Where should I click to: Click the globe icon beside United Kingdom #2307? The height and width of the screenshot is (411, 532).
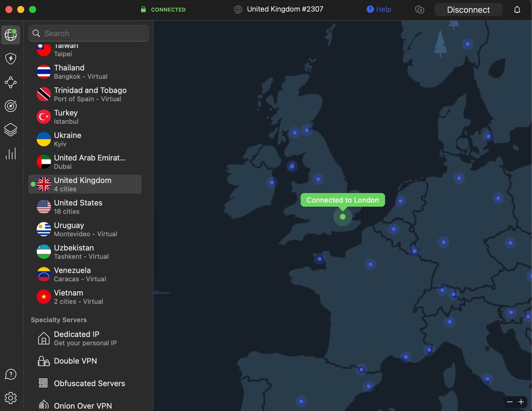click(238, 9)
